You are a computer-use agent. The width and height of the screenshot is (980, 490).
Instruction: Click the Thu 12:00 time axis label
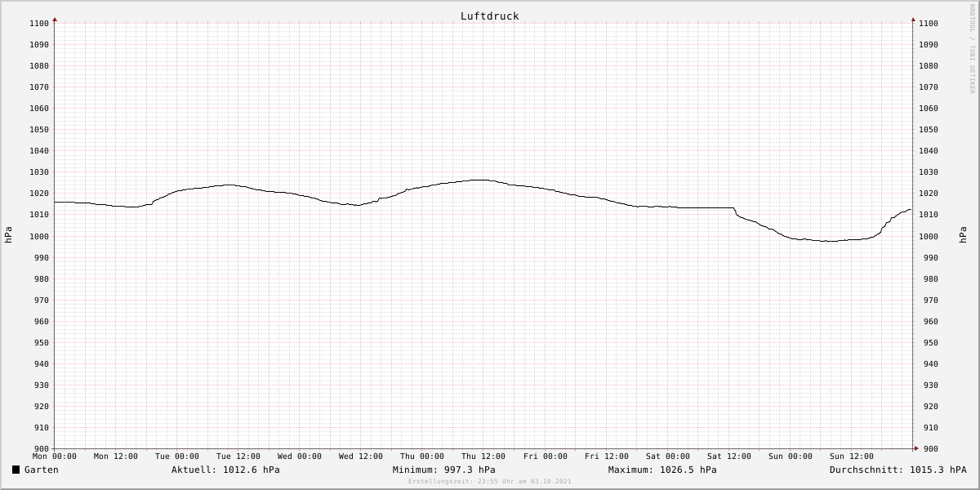point(483,457)
